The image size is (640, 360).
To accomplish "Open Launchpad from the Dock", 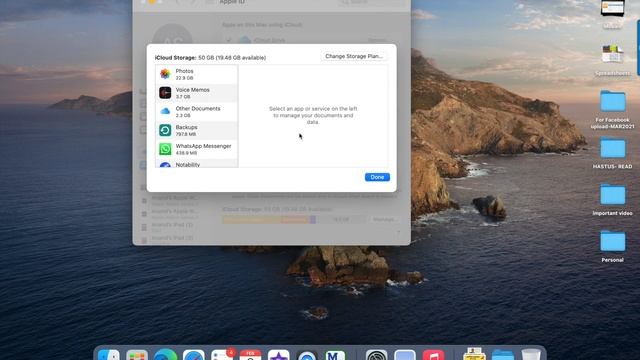I will point(137,355).
